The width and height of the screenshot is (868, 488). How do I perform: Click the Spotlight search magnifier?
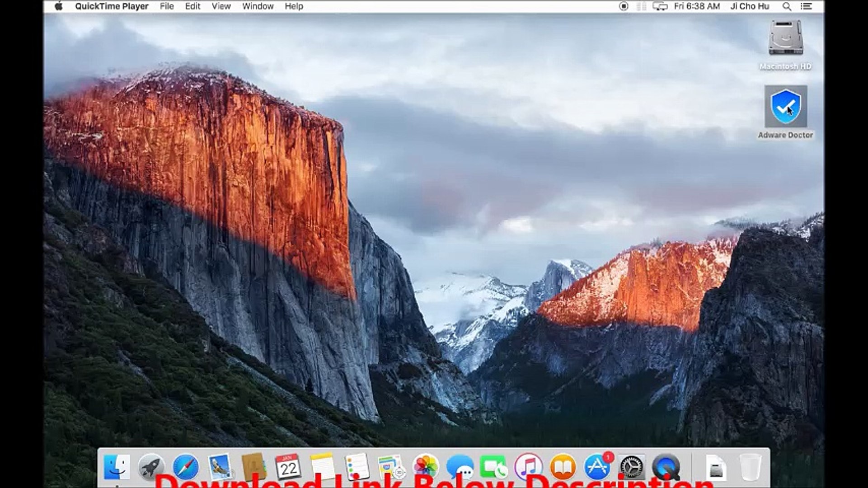click(x=787, y=6)
